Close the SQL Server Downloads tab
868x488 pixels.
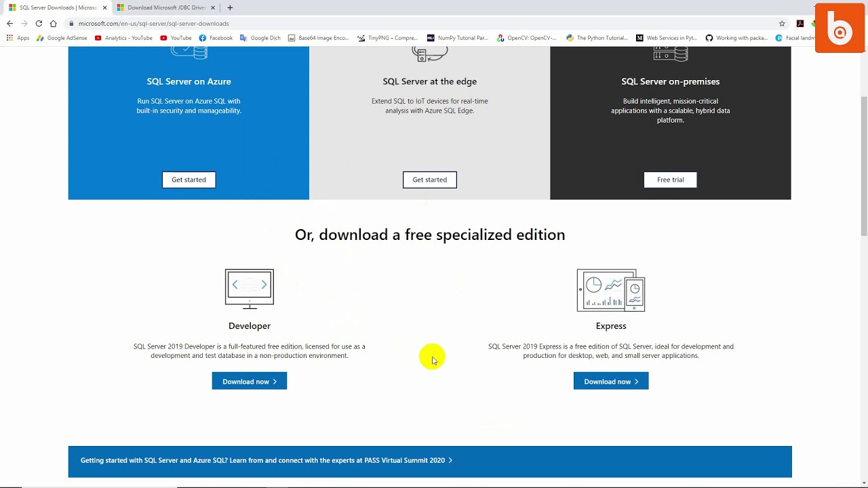(x=104, y=7)
